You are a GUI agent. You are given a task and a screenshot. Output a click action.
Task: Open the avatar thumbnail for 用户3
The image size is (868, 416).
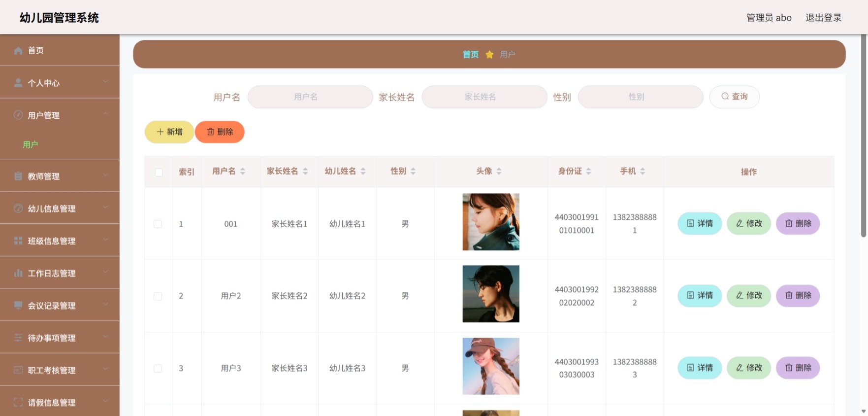[491, 366]
